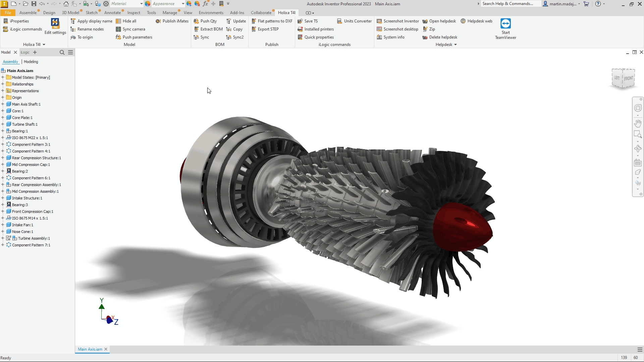Click the Start TeamViewer icon
The width and height of the screenshot is (644, 362).
[x=505, y=24]
